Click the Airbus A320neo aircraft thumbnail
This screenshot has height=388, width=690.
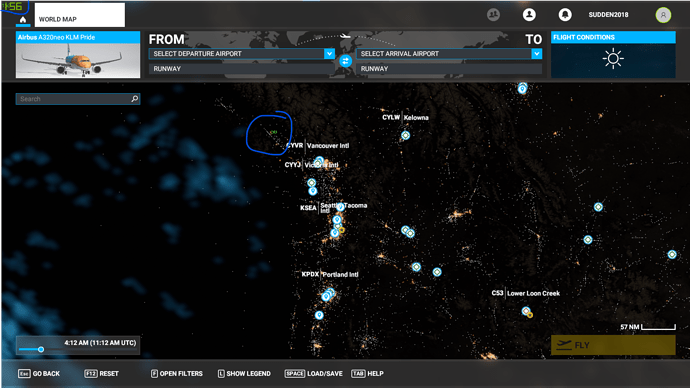click(x=78, y=60)
